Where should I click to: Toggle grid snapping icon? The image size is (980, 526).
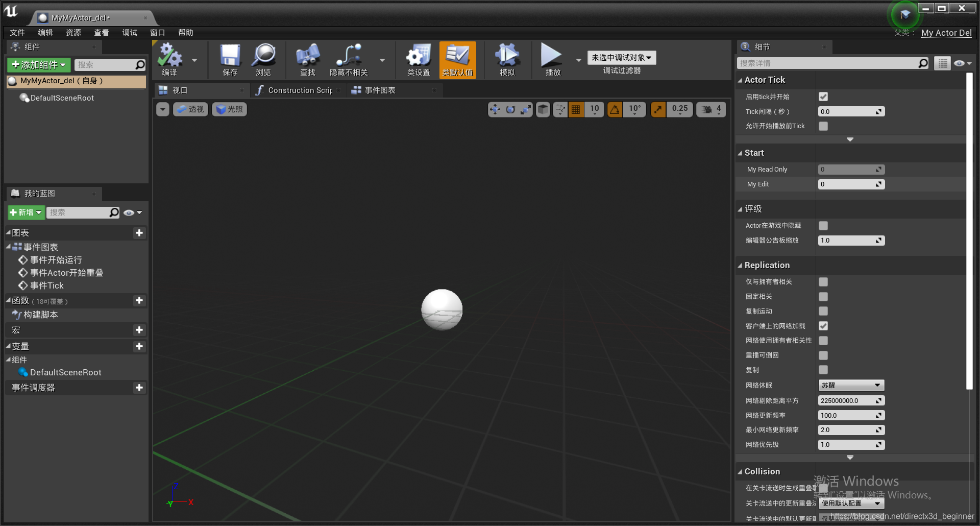[x=576, y=109]
